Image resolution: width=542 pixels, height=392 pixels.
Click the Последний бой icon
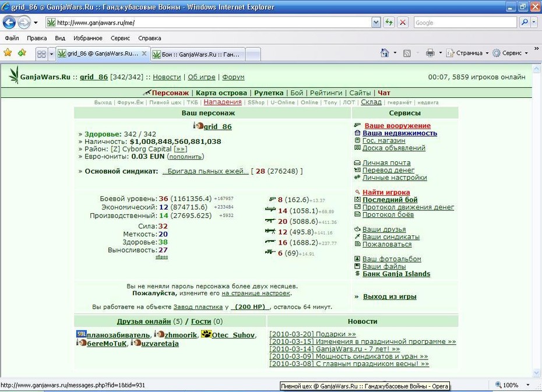[x=357, y=200]
